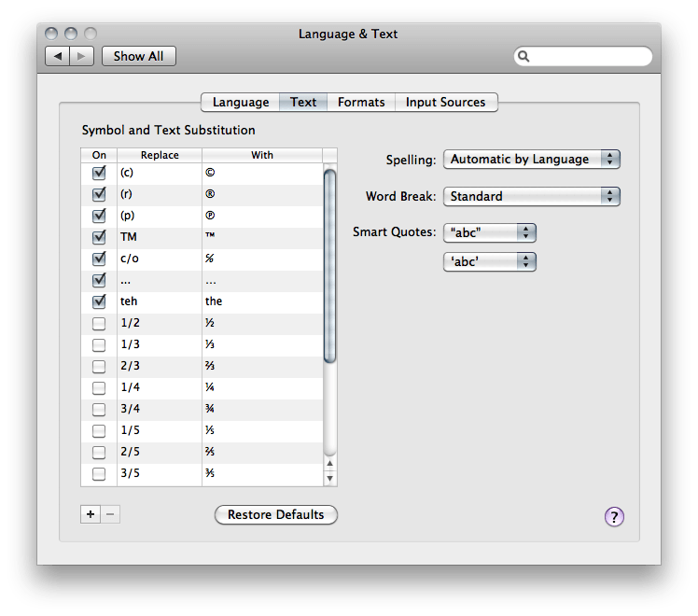
Task: Enable the 3/4 fraction substitution
Action: (x=99, y=409)
